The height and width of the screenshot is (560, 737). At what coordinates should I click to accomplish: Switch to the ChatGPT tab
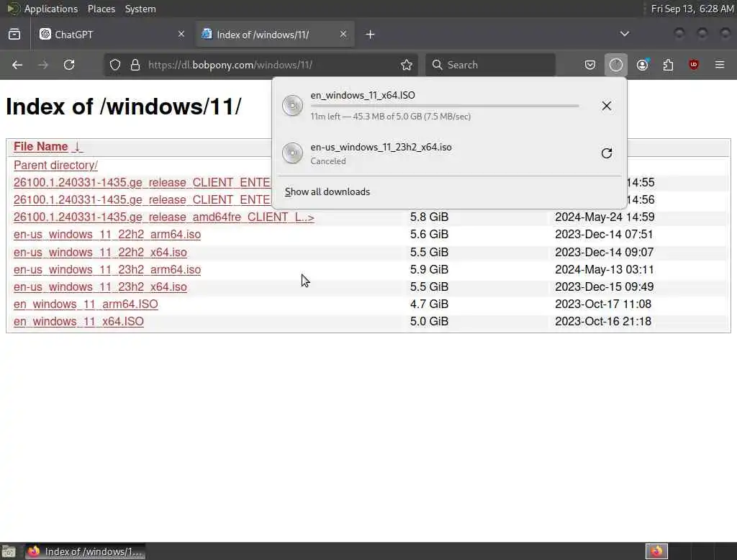tap(112, 35)
